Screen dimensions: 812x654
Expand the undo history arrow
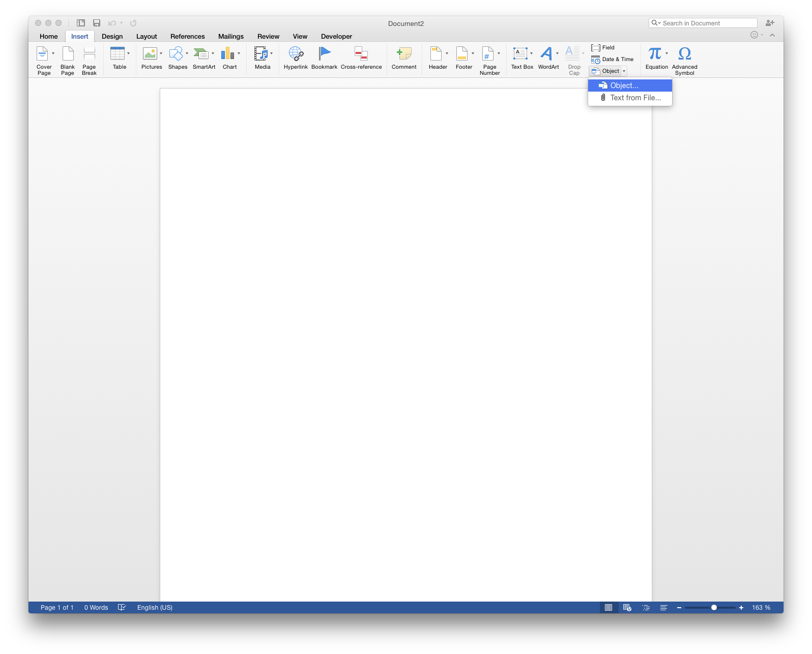click(x=121, y=23)
